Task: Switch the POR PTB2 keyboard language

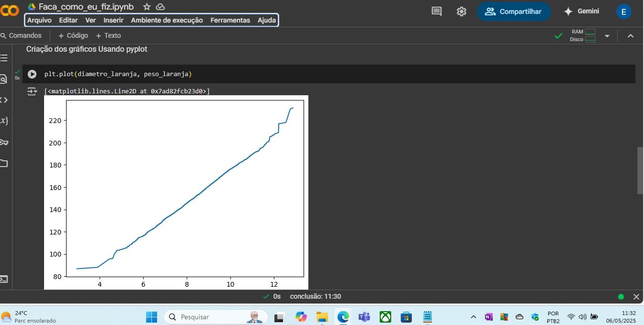Action: point(553,317)
